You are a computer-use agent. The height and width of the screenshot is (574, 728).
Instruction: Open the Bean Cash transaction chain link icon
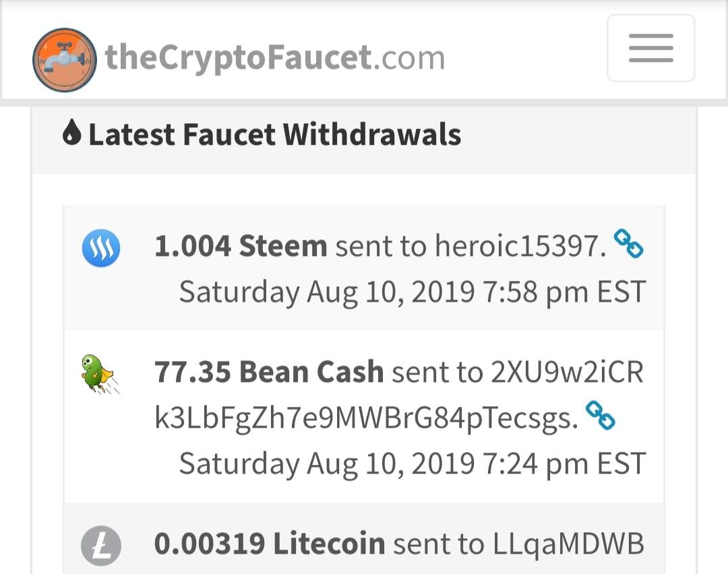click(600, 415)
